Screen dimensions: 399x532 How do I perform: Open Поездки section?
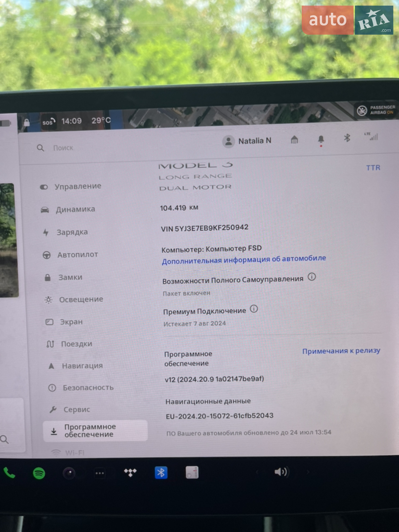point(69,344)
